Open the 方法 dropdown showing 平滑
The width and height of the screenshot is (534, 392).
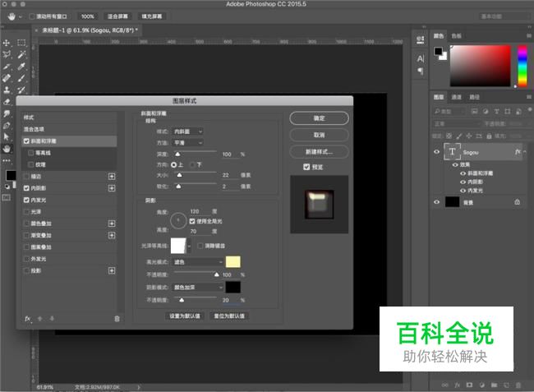pyautogui.click(x=187, y=143)
